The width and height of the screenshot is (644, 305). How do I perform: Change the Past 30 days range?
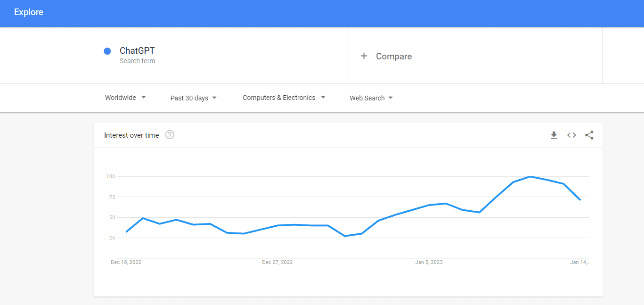(194, 98)
